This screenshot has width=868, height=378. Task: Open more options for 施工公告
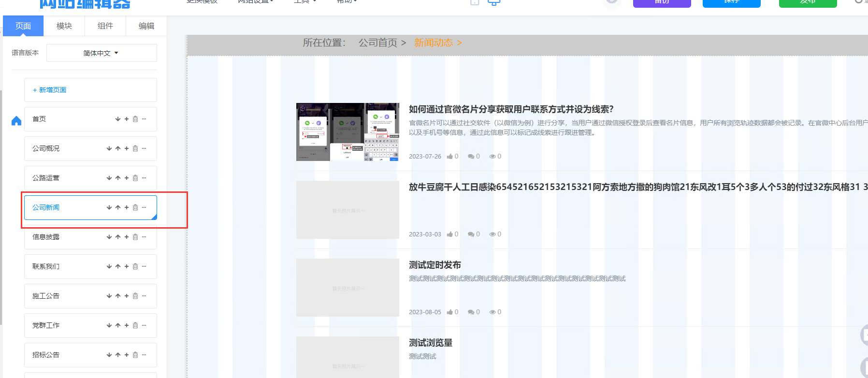tap(144, 296)
